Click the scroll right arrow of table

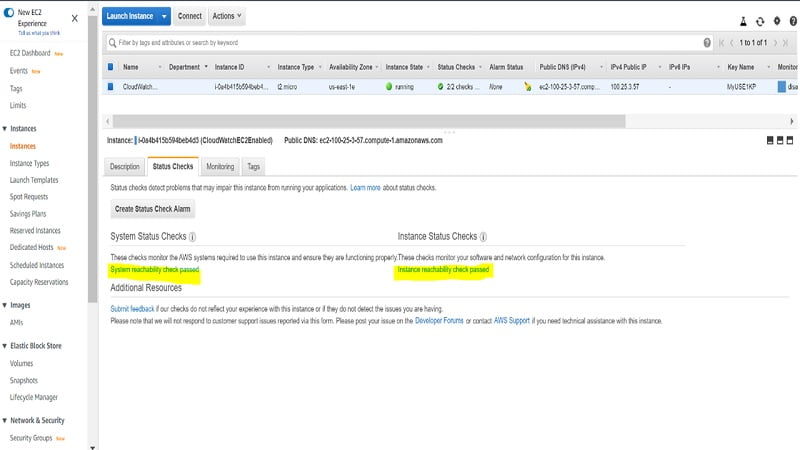(x=791, y=121)
